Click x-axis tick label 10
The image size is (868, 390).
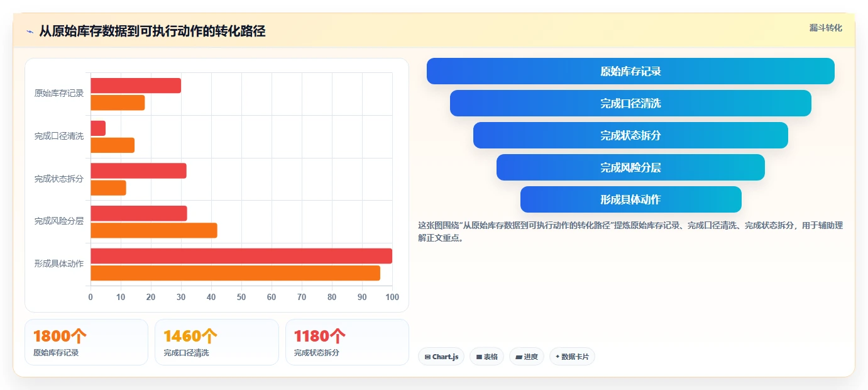coord(121,297)
